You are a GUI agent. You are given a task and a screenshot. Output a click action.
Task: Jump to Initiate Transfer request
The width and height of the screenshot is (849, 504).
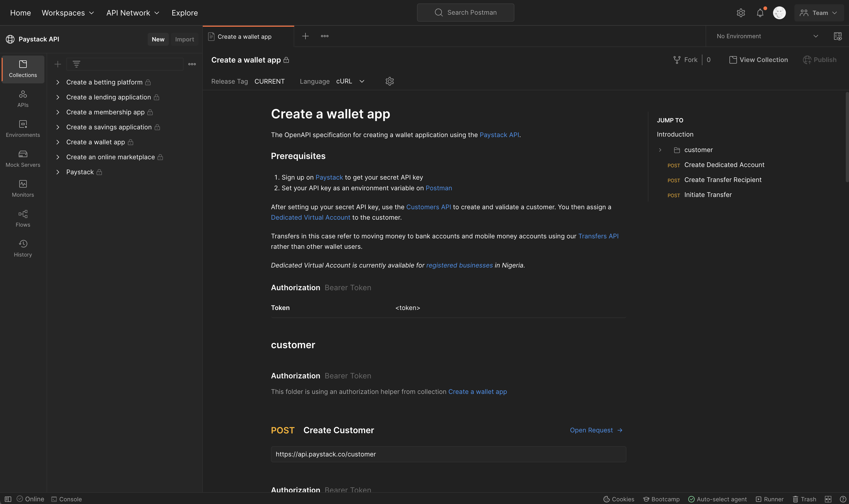pyautogui.click(x=707, y=195)
